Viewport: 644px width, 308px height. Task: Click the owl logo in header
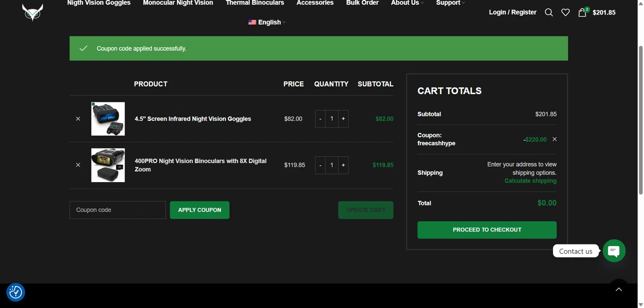(33, 12)
